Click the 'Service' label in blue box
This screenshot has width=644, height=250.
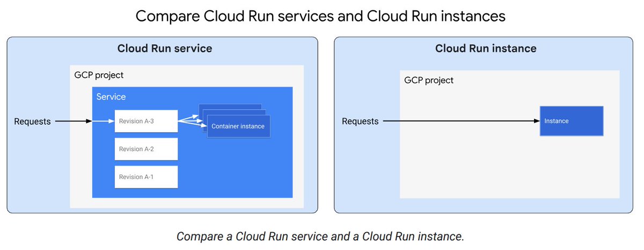111,97
